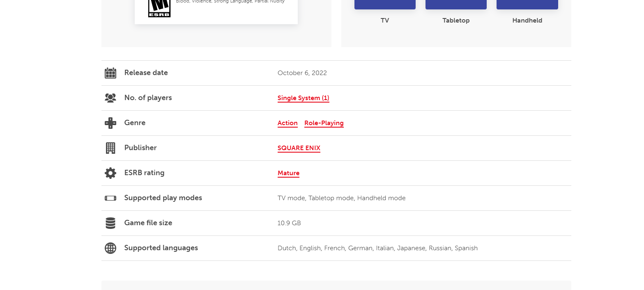
Task: Open the Role-Playing genre link
Action: coord(324,123)
